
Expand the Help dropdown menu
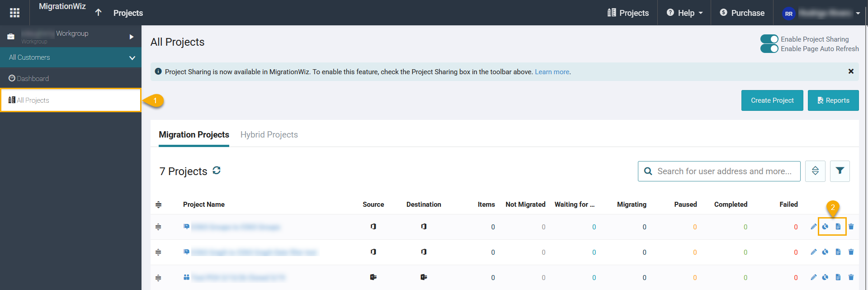(x=685, y=13)
